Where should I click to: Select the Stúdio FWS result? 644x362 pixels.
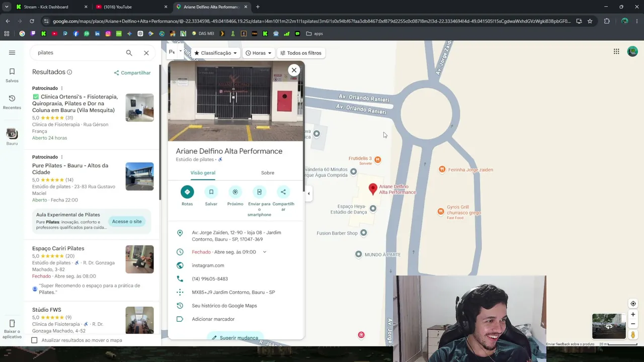[x=93, y=320]
